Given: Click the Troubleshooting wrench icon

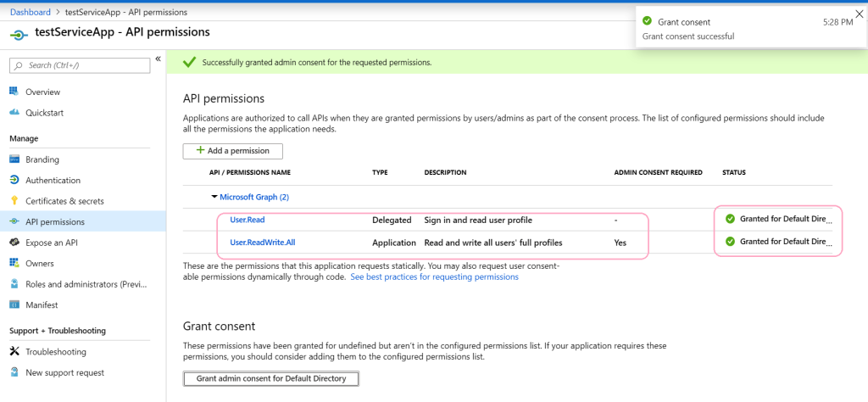Looking at the screenshot, I should pyautogui.click(x=14, y=352).
